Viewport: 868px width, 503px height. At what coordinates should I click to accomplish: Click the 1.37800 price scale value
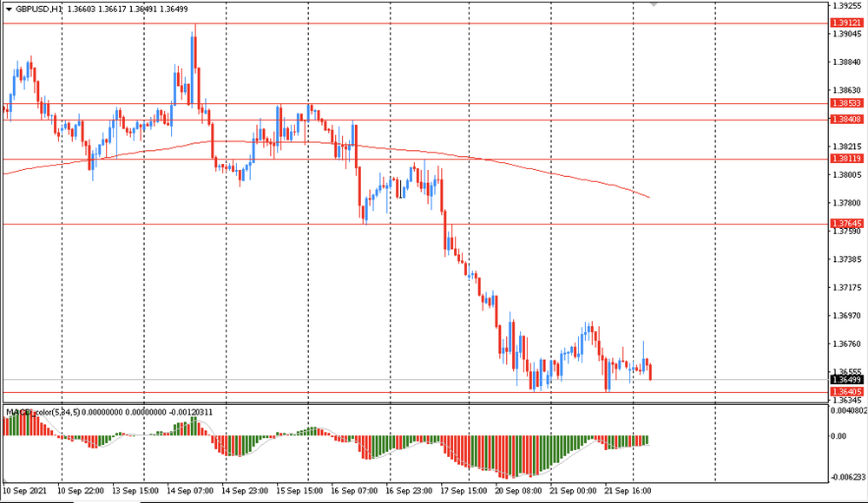[x=847, y=203]
